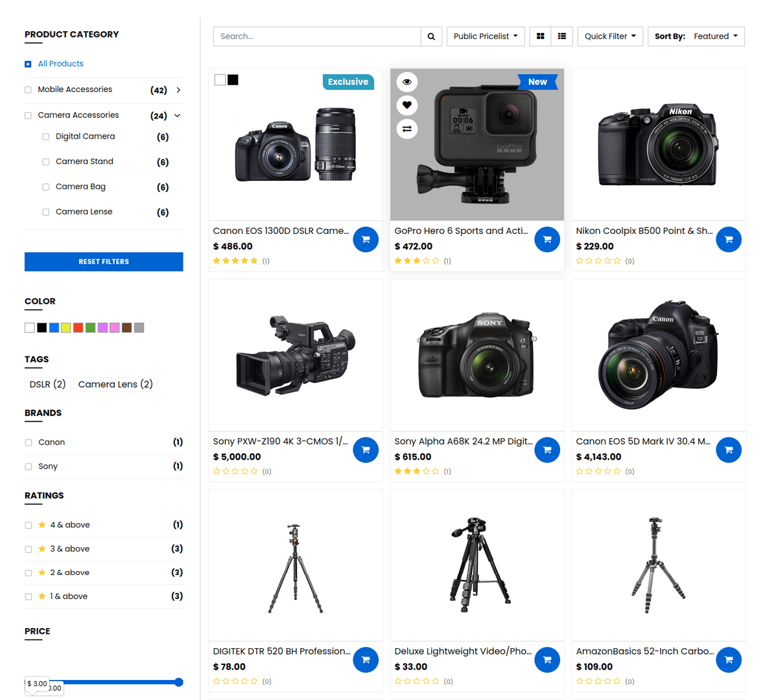
Task: Add Nikon Coolpix B500 to cart
Action: point(729,239)
